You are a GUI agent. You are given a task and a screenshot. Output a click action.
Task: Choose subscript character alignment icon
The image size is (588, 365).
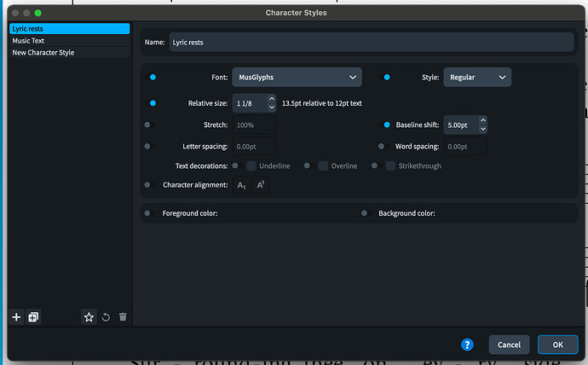[241, 185]
